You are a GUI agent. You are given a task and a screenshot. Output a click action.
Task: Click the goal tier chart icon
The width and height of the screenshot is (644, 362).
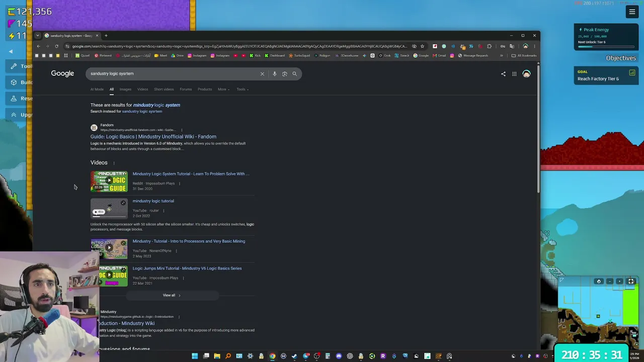(x=632, y=72)
